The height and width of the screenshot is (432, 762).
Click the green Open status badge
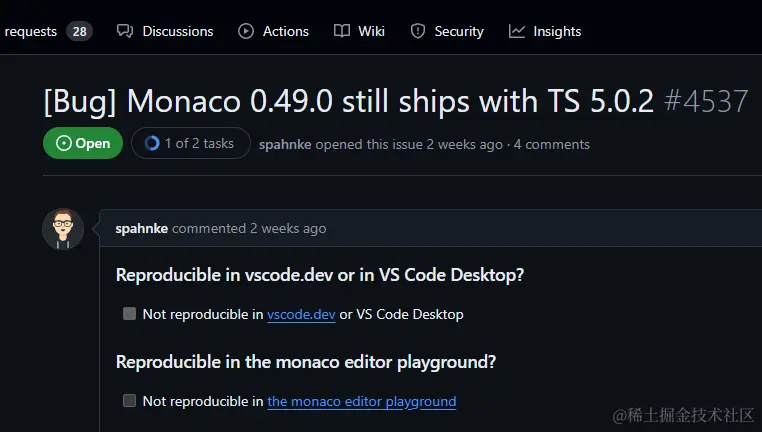click(x=83, y=143)
